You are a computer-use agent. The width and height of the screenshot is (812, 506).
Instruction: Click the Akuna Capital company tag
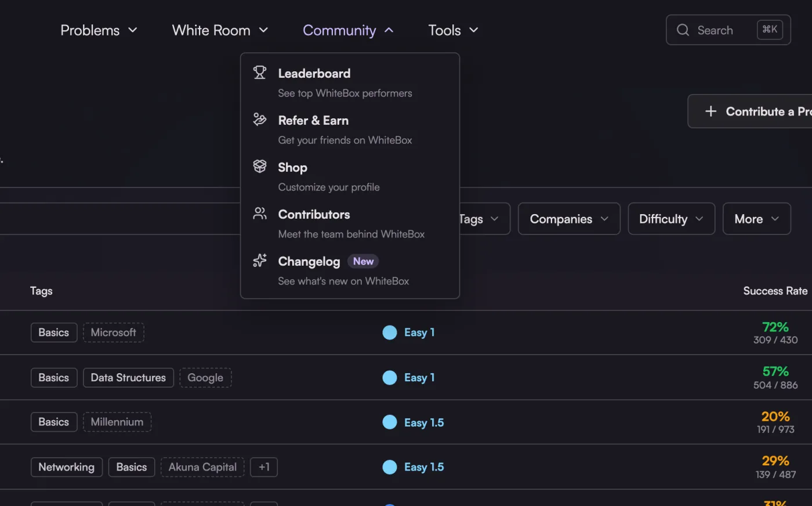[x=202, y=467]
